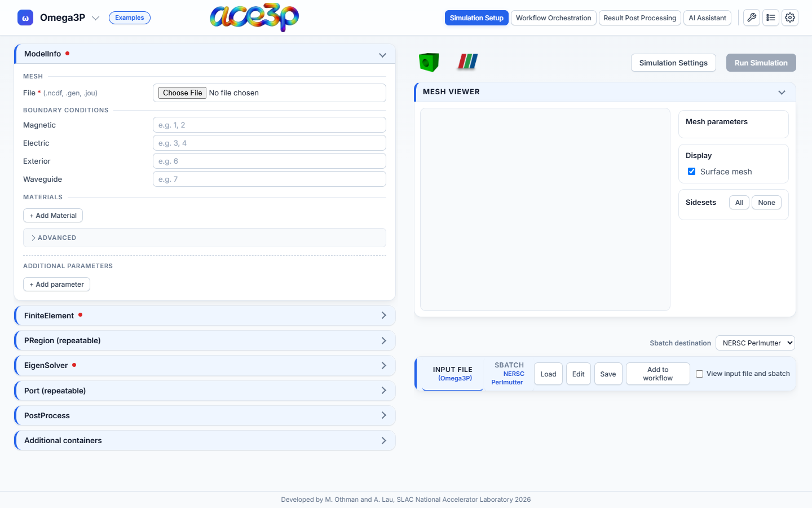The width and height of the screenshot is (812, 508).
Task: Focus the Magnetic boundary input field
Action: click(x=270, y=125)
